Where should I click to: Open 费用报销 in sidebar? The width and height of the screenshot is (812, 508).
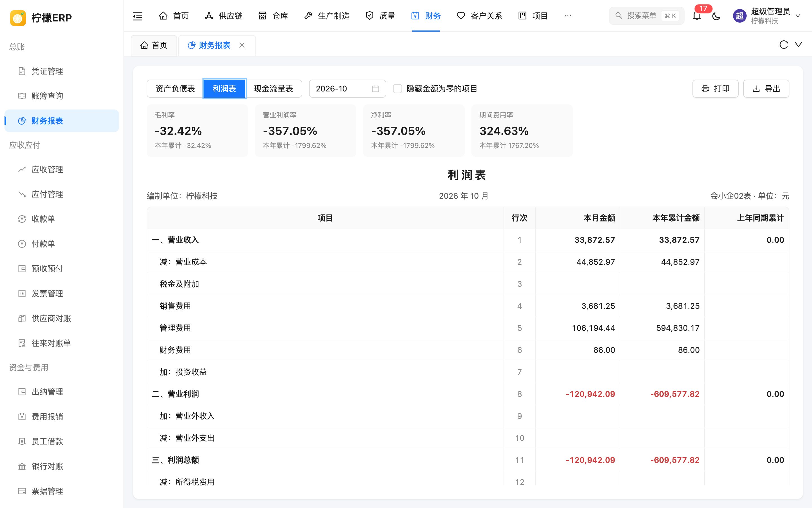[62, 417]
